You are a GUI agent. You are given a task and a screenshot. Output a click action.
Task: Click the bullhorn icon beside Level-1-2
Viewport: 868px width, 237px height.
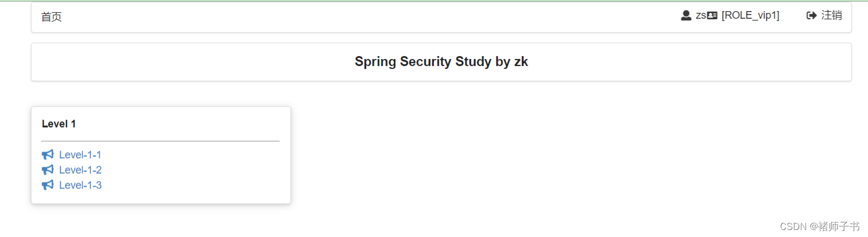(x=48, y=170)
